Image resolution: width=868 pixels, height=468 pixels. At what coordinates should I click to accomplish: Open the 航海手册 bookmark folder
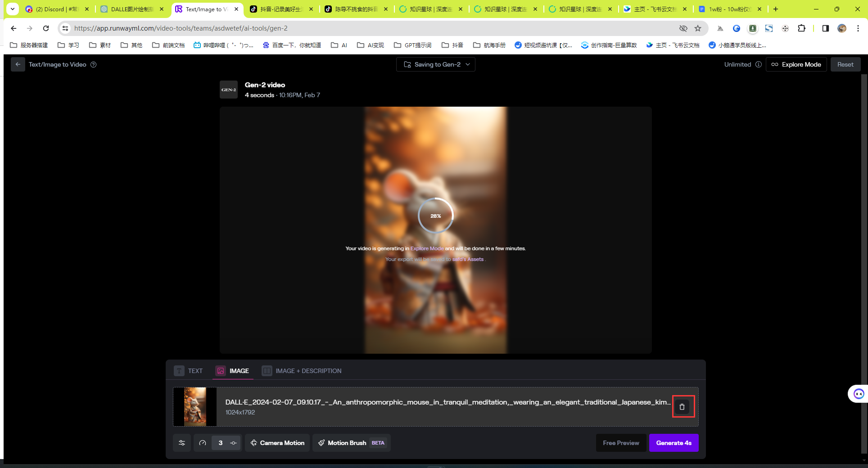coord(489,45)
